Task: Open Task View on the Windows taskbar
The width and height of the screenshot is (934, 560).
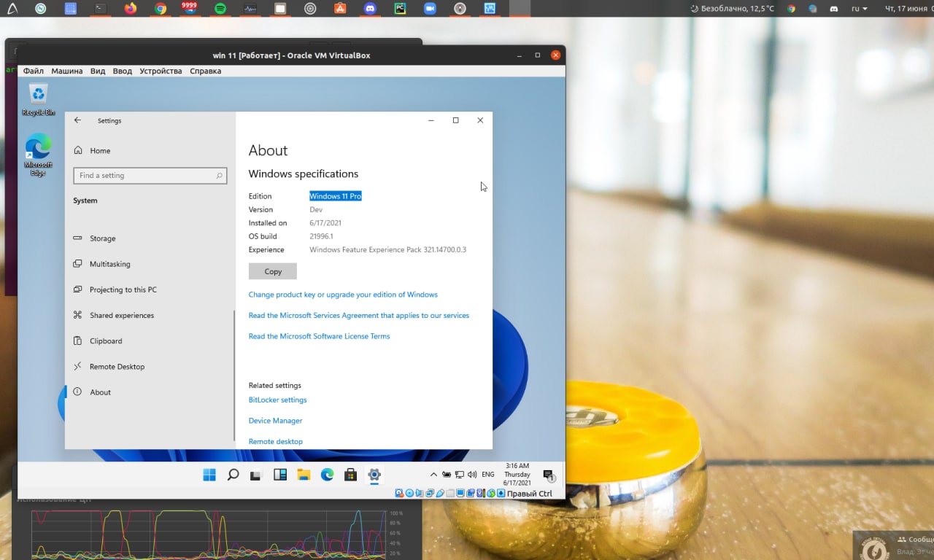Action: click(x=256, y=475)
